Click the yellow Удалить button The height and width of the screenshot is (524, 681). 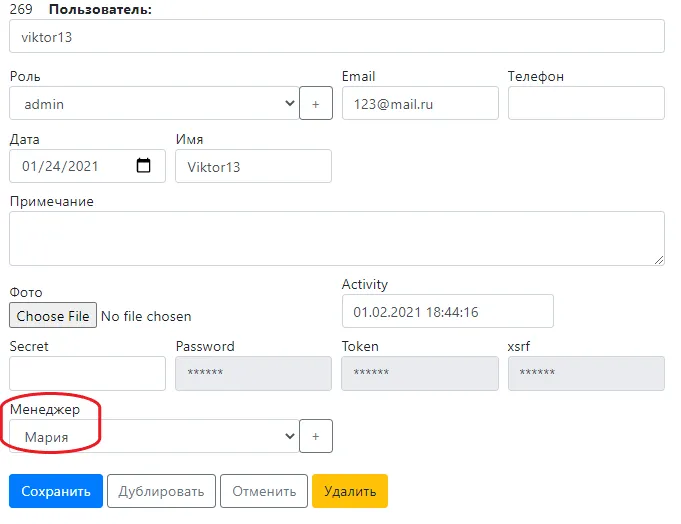point(350,491)
